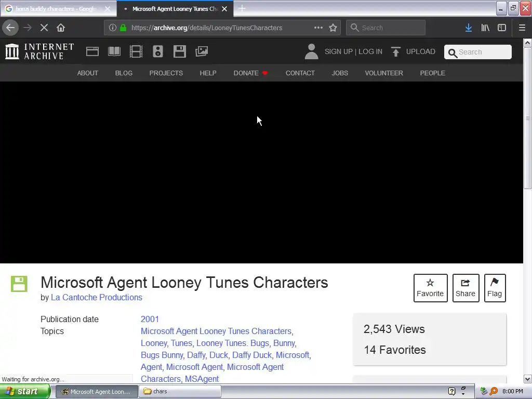532x399 pixels.
Task: Click the UPLOAD link
Action: point(421,51)
